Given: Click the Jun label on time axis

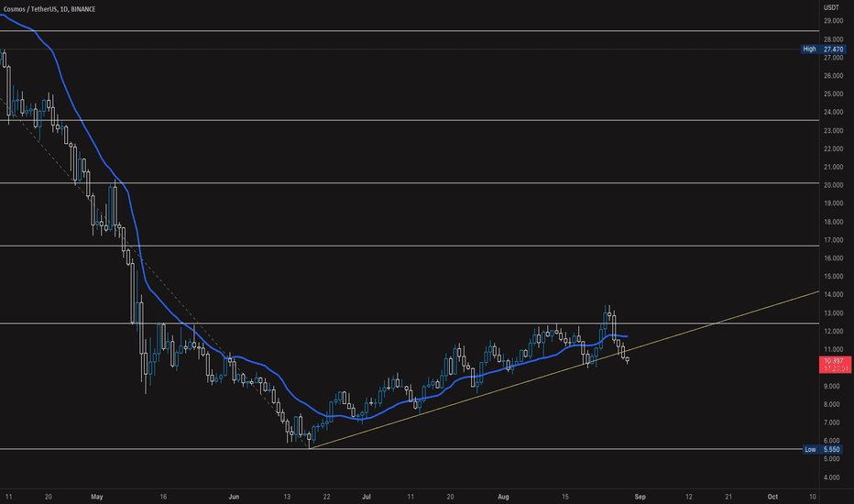Looking at the screenshot, I should pyautogui.click(x=235, y=497).
